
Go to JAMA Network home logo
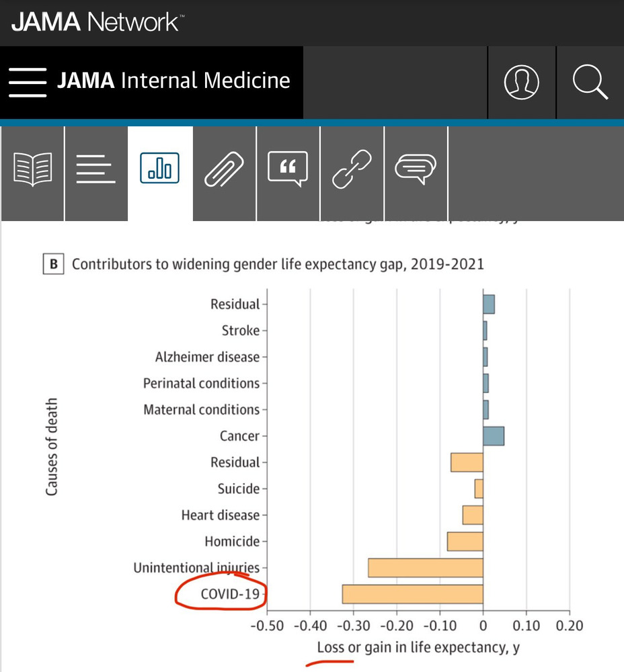96,22
